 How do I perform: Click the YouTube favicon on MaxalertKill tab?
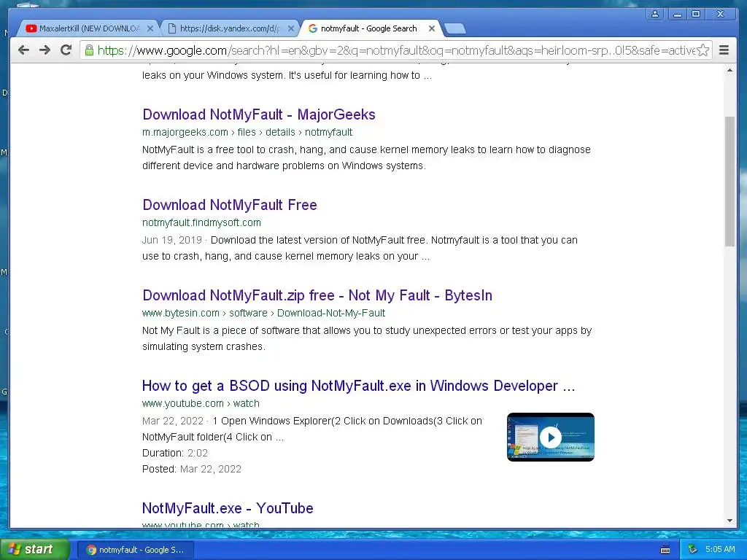(x=31, y=28)
